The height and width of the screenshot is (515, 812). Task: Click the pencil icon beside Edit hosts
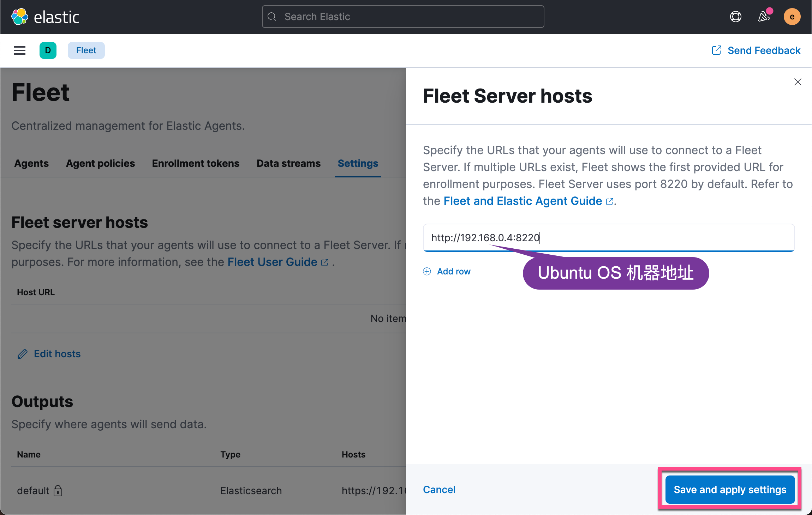click(23, 354)
